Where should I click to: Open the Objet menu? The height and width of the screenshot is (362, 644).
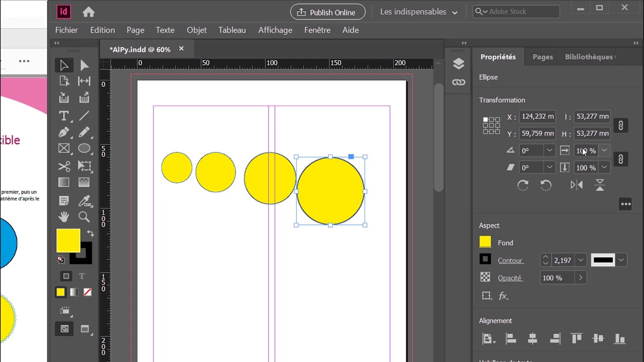click(x=197, y=30)
